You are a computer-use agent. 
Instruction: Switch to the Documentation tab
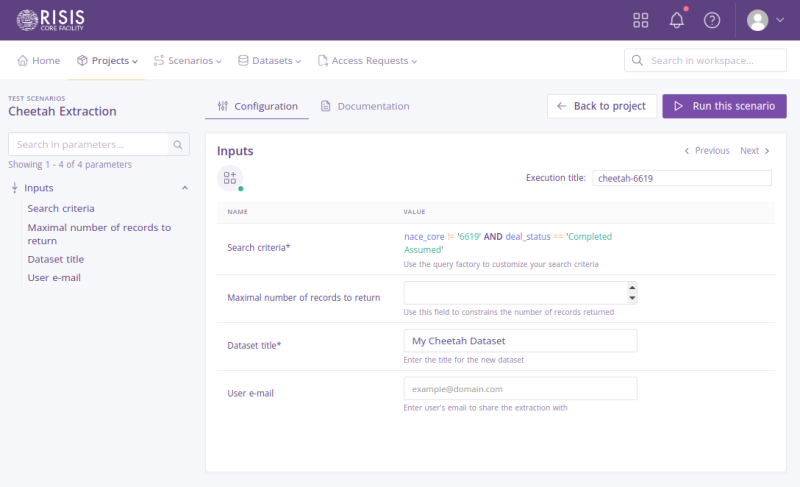[x=364, y=106]
